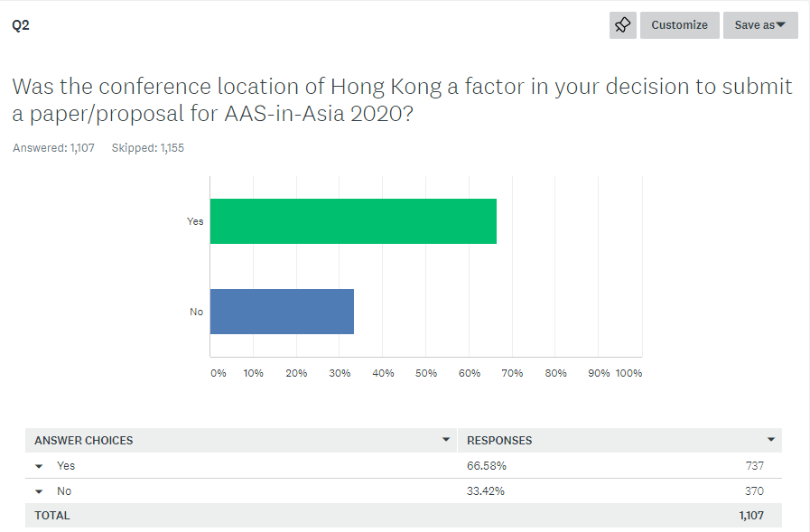This screenshot has height=532, width=810.
Task: Click the TOTAL row label
Action: click(52, 516)
